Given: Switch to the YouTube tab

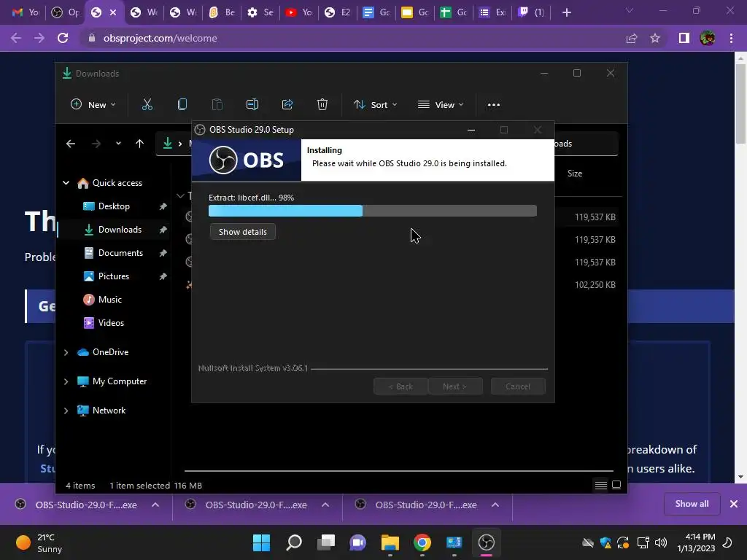Looking at the screenshot, I should point(299,12).
